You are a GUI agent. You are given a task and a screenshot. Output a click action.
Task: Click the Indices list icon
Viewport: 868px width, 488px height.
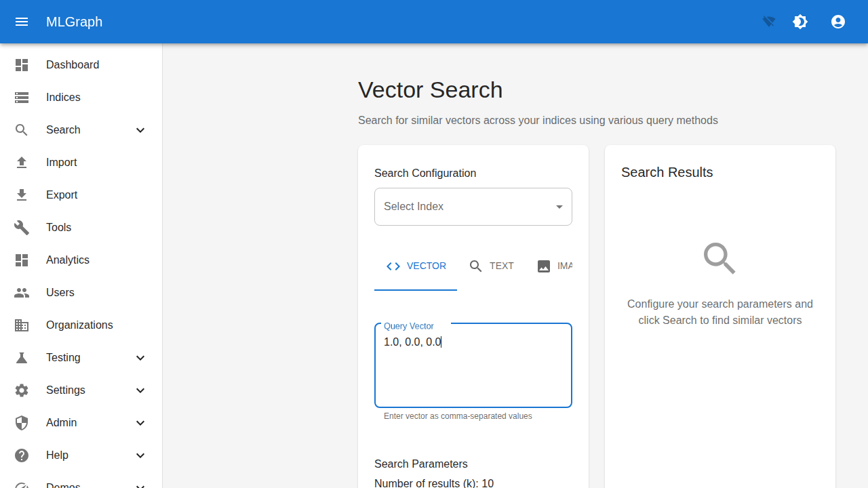click(22, 97)
